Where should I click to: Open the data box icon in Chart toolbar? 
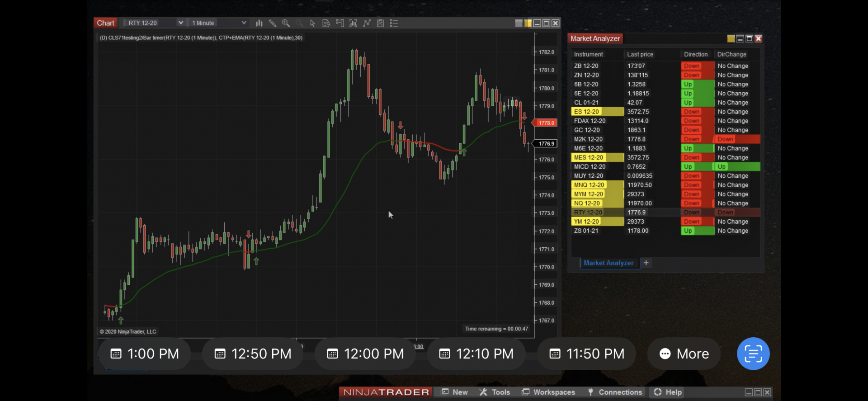point(326,23)
